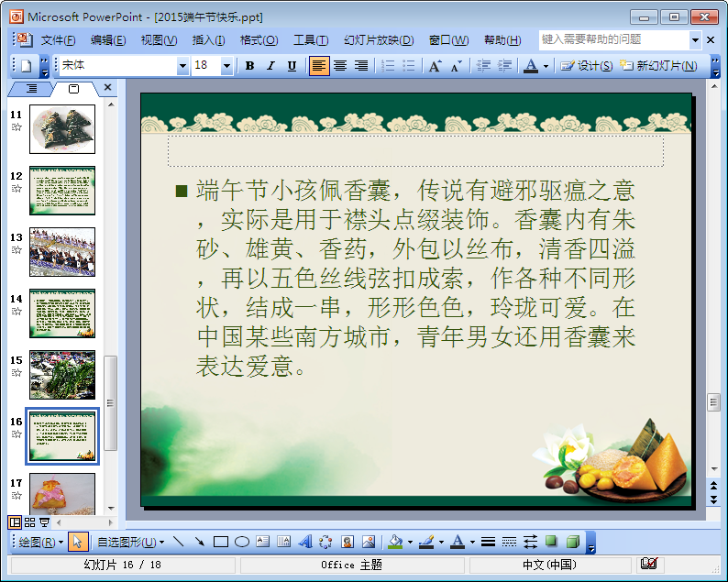Toggle Bold formatting
728x582 pixels.
point(249,66)
